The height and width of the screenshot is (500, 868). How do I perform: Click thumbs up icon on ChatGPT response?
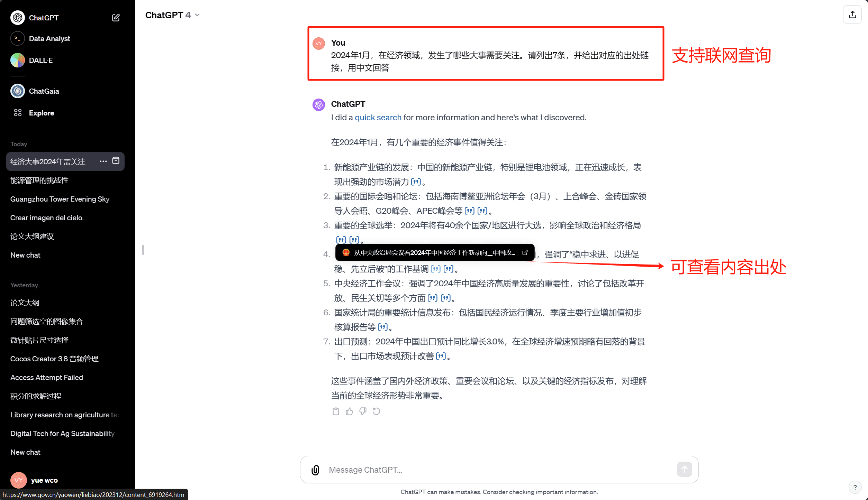tap(349, 412)
